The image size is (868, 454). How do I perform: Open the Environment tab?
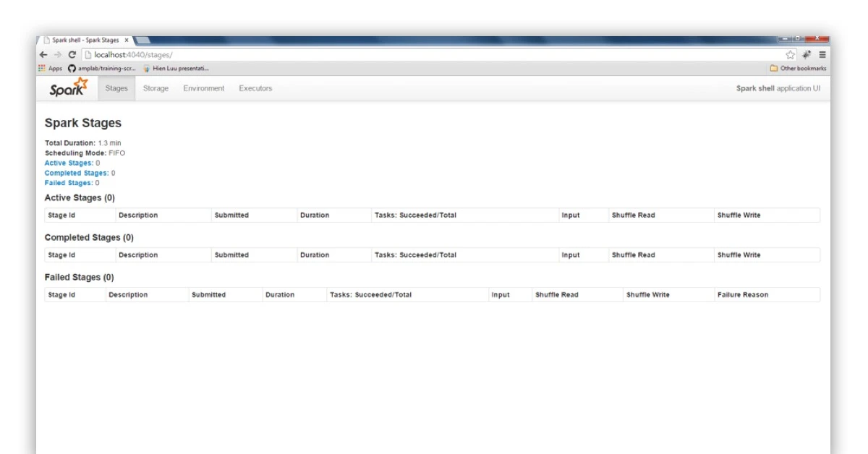pos(203,88)
